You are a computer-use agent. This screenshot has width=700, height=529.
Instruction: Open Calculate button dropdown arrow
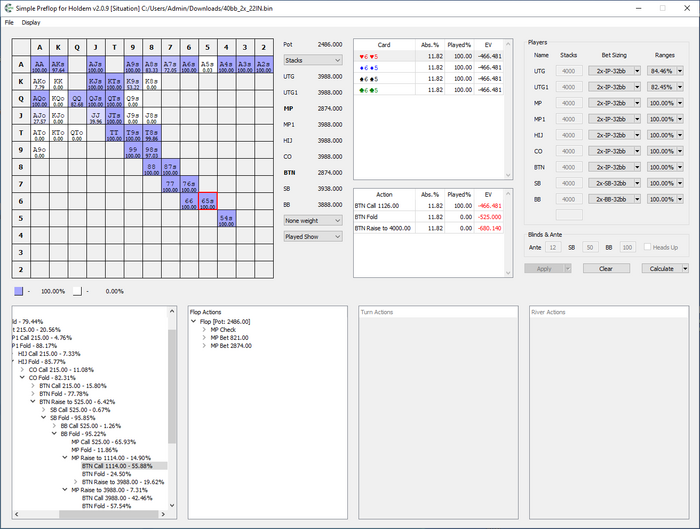click(x=685, y=269)
